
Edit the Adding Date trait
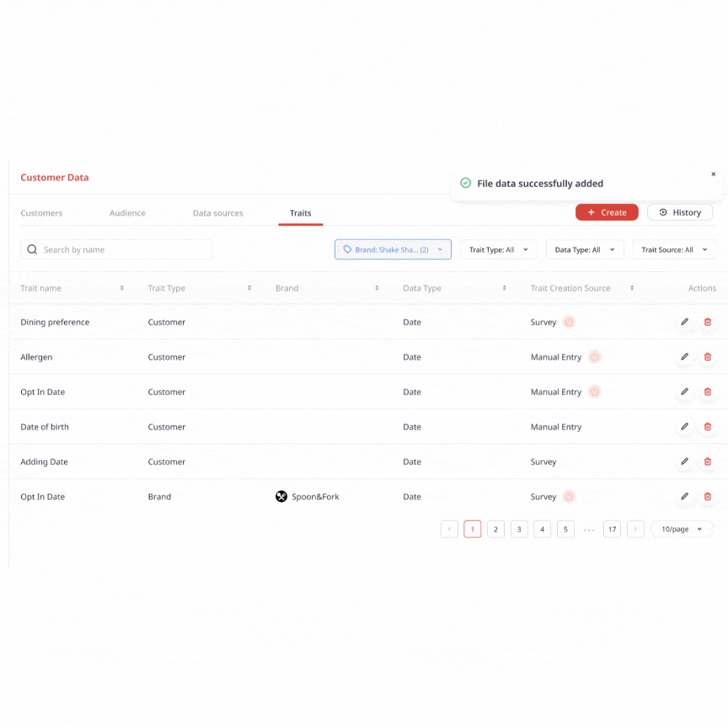684,461
